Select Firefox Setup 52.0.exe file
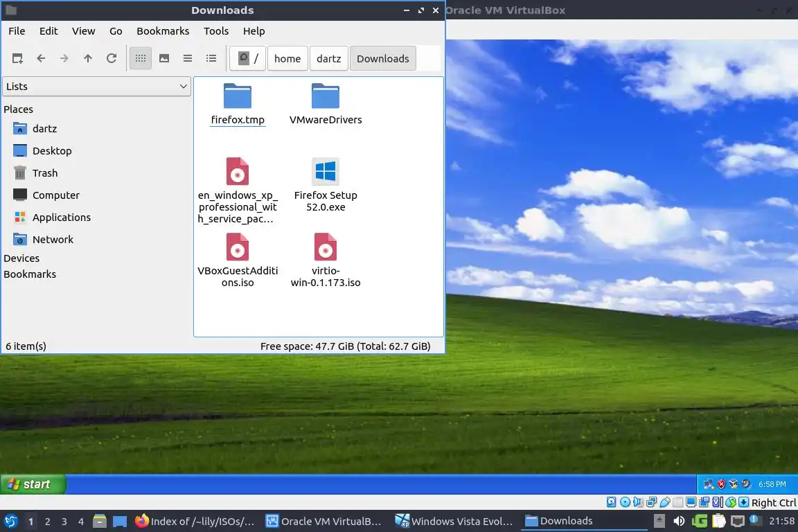This screenshot has width=798, height=532. pos(326,184)
